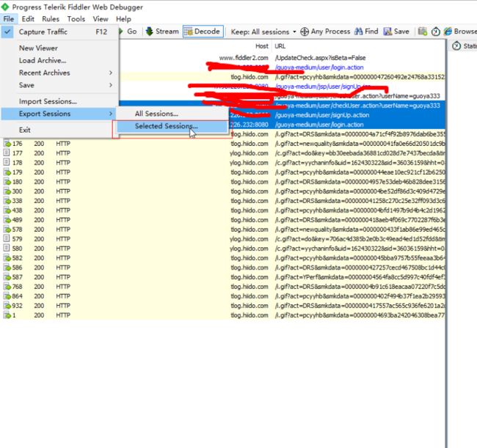
Task: Expand the Recent Archives submenu
Action: [x=59, y=73]
